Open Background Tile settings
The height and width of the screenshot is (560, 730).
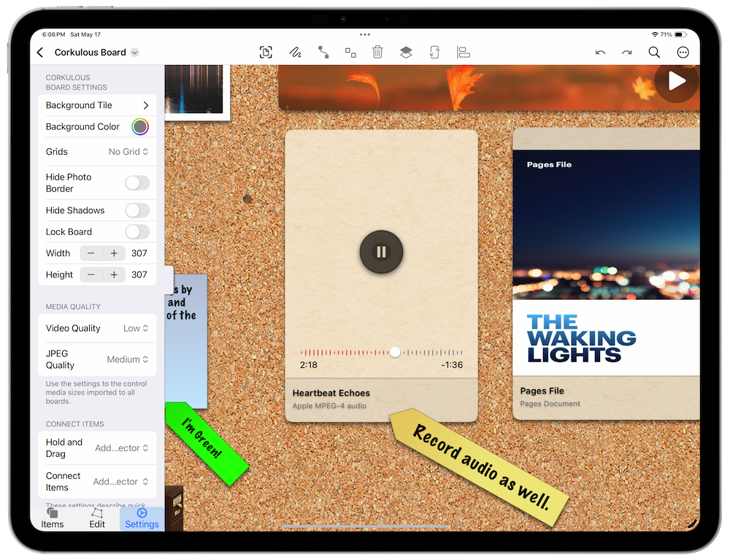pos(97,105)
